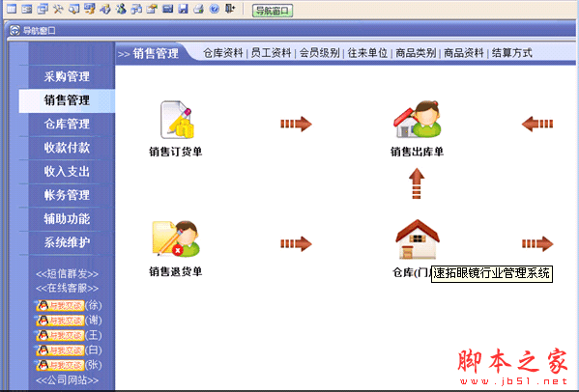The image size is (579, 392).
Task: Click the 销售订货单 label text
Action: click(176, 152)
